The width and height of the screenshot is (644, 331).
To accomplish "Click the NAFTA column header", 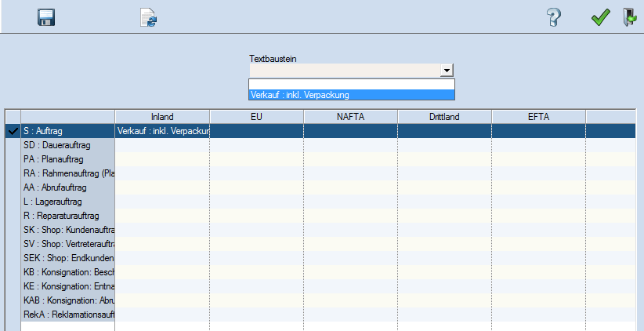I will 350,117.
